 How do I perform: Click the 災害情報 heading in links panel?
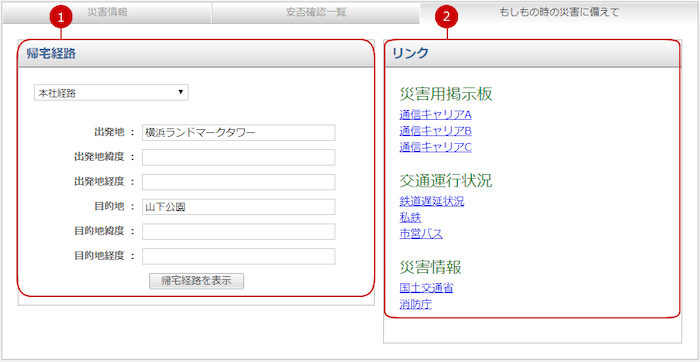pyautogui.click(x=430, y=267)
